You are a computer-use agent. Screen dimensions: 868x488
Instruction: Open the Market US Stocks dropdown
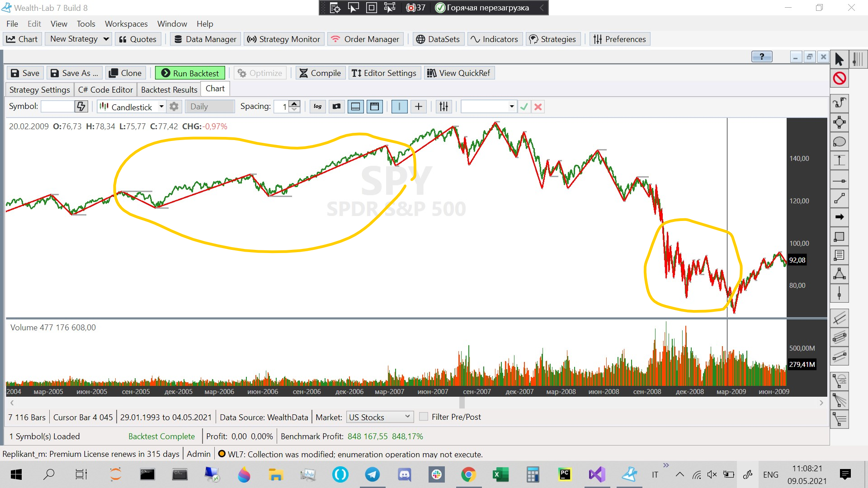380,417
